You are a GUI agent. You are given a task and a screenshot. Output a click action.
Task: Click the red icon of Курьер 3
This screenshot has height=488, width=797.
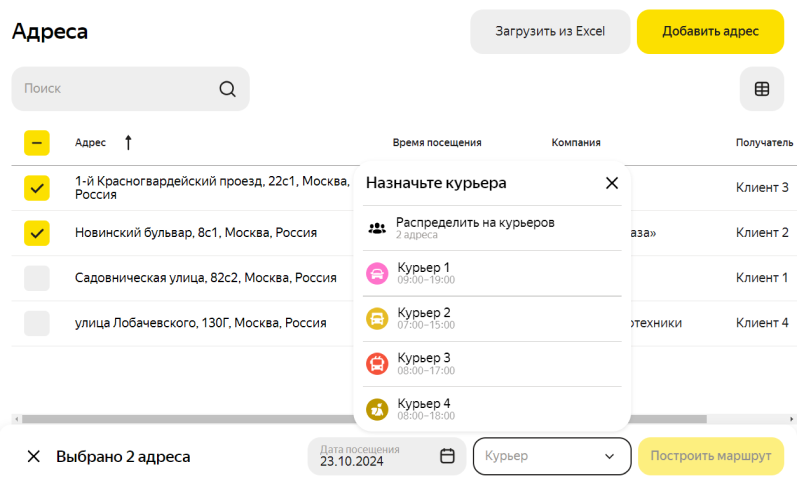pos(377,364)
